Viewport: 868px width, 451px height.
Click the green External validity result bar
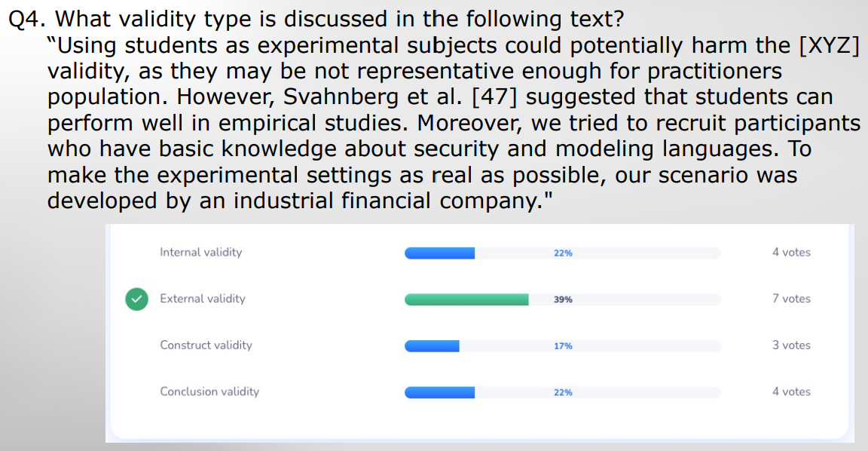pyautogui.click(x=466, y=299)
